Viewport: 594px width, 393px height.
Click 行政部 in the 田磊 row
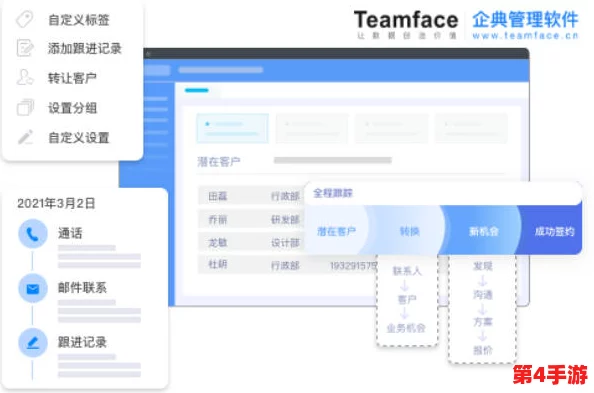(x=285, y=196)
